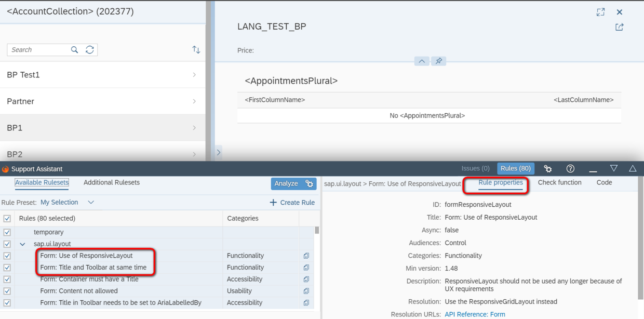This screenshot has height=319, width=644.
Task: Click the rules list scrollbar thumb
Action: [x=317, y=230]
